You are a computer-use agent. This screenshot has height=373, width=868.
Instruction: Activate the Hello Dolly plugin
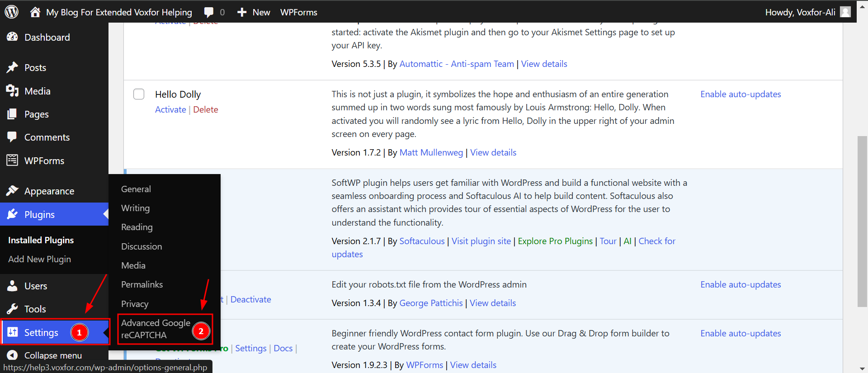pyautogui.click(x=170, y=109)
